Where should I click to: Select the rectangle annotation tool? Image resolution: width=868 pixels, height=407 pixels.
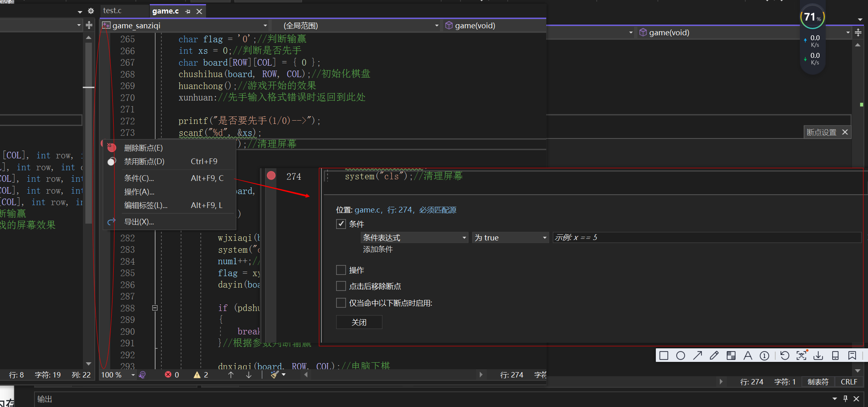(664, 355)
